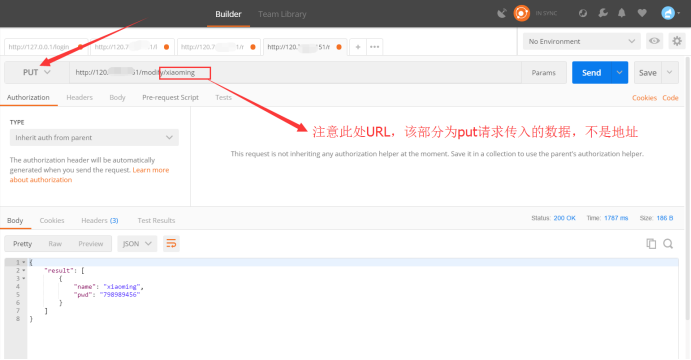Screen dimensions: 691x360
Task: Click the Send button
Action: 591,72
